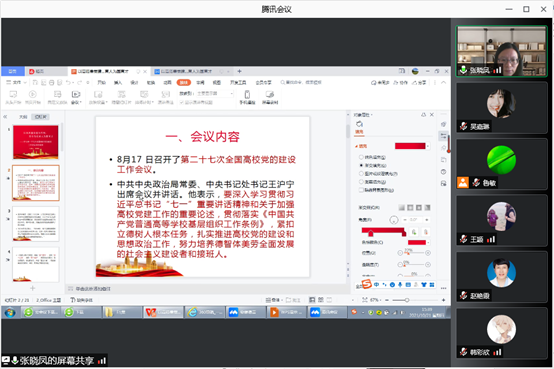Collapse the slide thumbnail pane chevron
The image size is (554, 369).
tap(5, 117)
